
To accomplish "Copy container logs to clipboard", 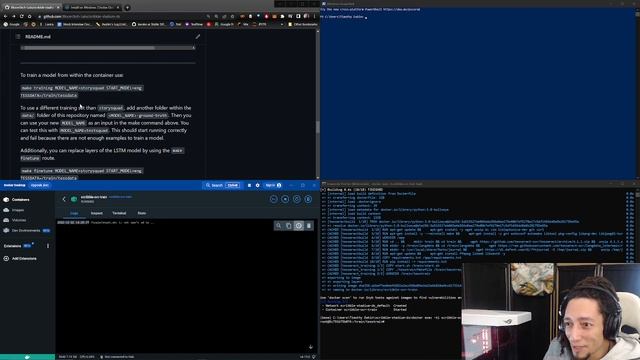I will (x=289, y=226).
